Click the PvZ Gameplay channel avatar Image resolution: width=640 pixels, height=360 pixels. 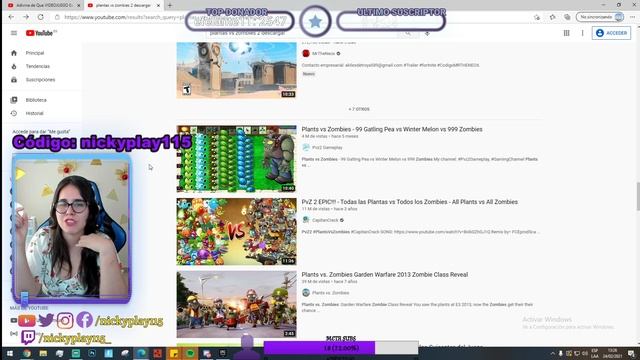(306, 147)
